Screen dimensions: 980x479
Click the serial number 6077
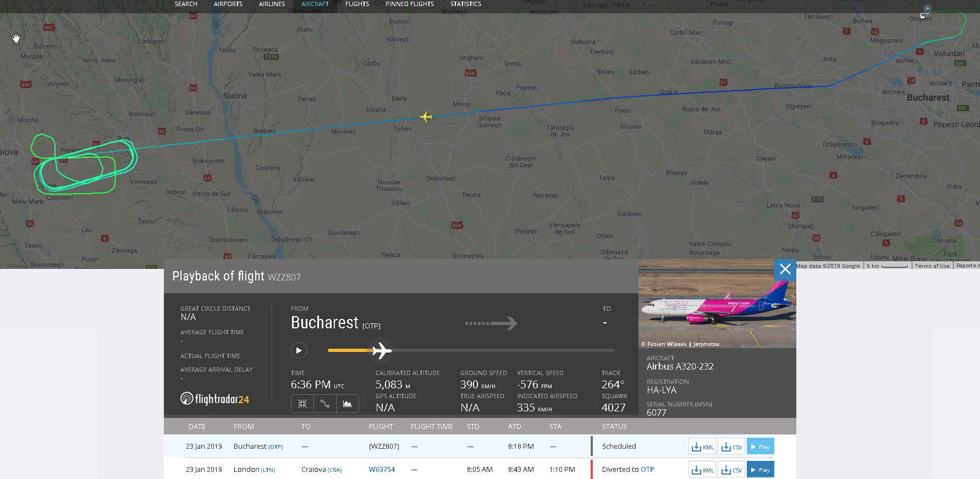point(657,412)
